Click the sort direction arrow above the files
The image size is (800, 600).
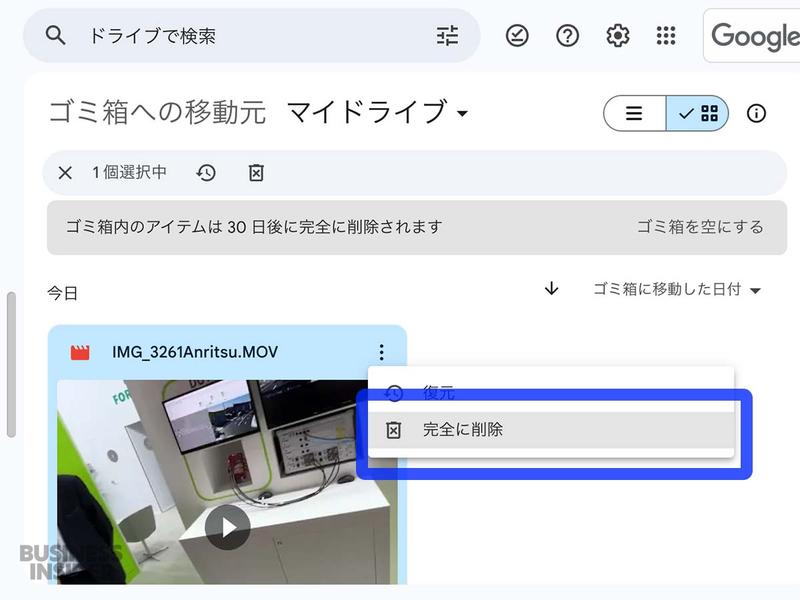coord(549,287)
